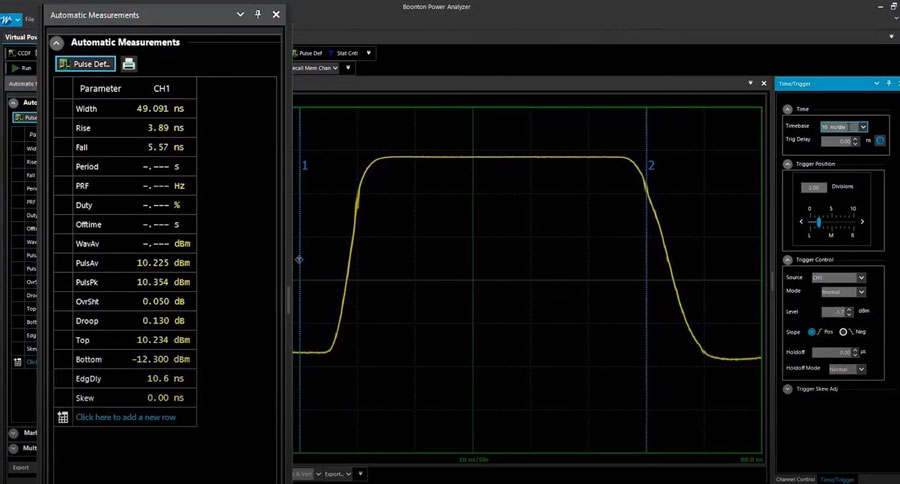Image resolution: width=900 pixels, height=484 pixels.
Task: Click the Trig Delay input field
Action: [835, 140]
